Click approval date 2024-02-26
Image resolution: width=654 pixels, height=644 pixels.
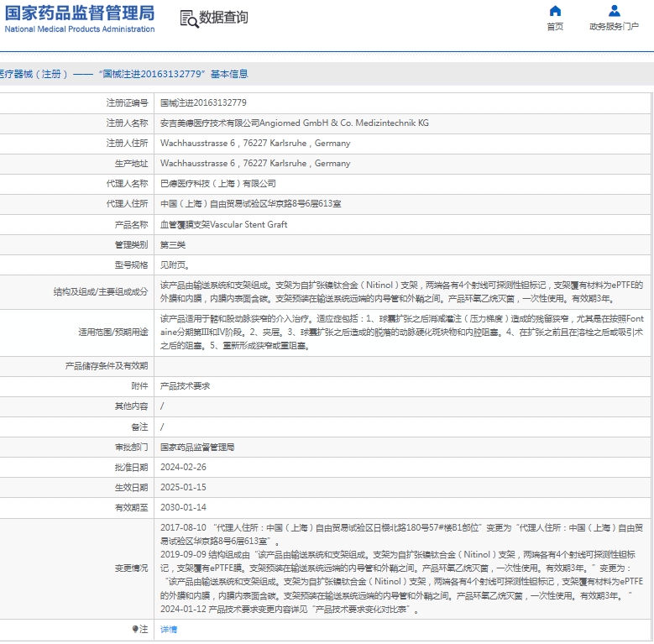pyautogui.click(x=183, y=467)
